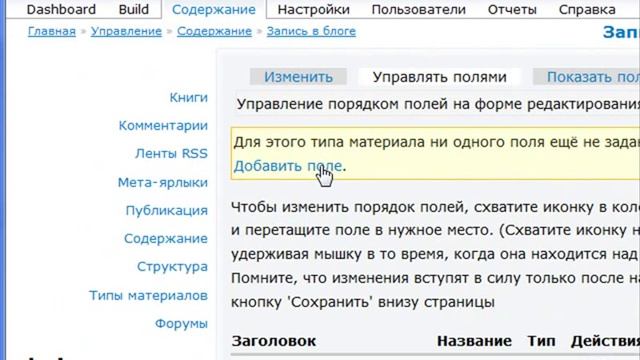Open Форумы in the sidebar
This screenshot has width=640, height=360.
181,324
